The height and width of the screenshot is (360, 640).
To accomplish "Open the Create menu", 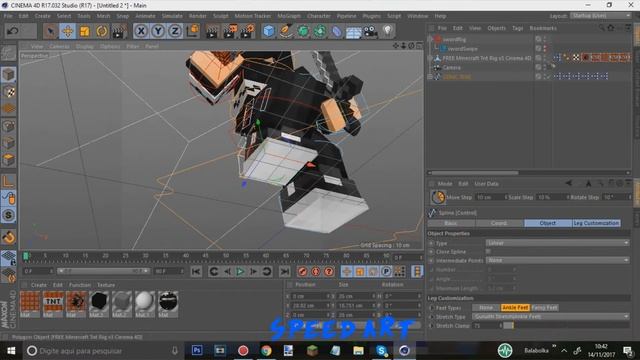I will click(x=42, y=16).
